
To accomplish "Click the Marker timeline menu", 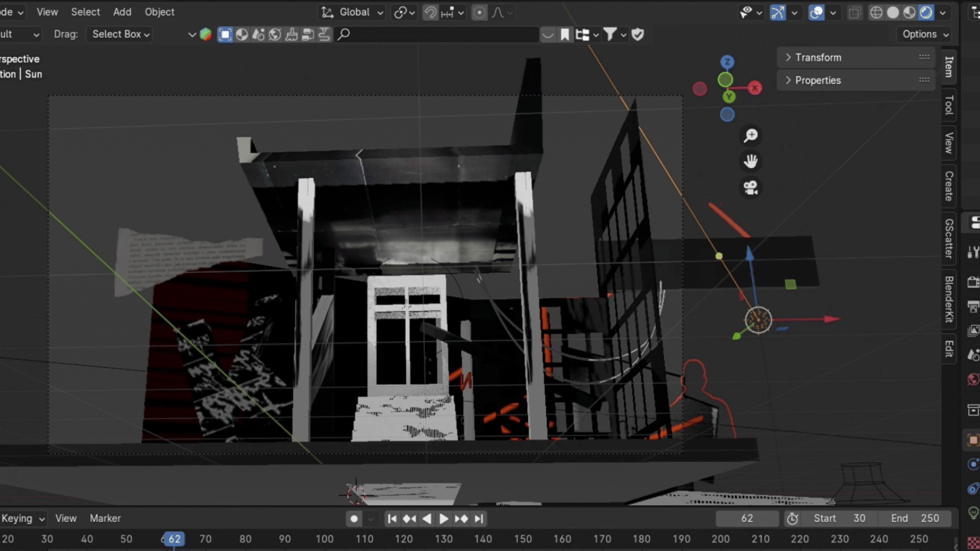I will 105,518.
